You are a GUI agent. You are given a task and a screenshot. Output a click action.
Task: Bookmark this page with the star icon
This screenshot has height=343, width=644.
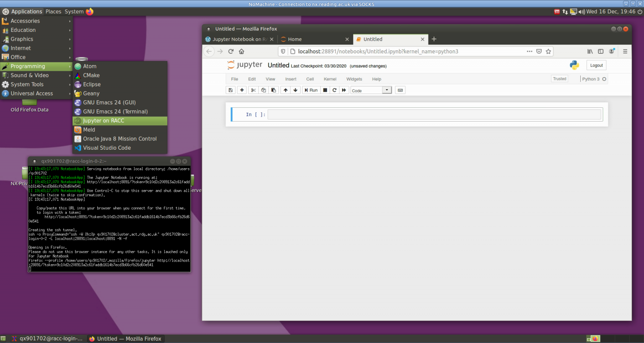click(548, 51)
